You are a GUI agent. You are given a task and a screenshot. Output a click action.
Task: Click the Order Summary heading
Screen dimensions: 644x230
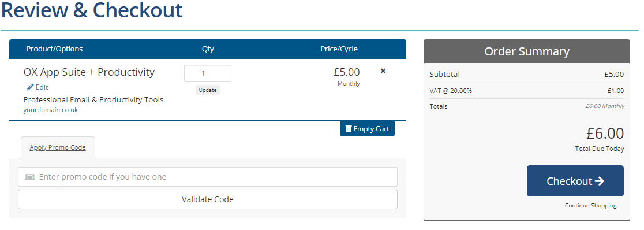coord(526,51)
